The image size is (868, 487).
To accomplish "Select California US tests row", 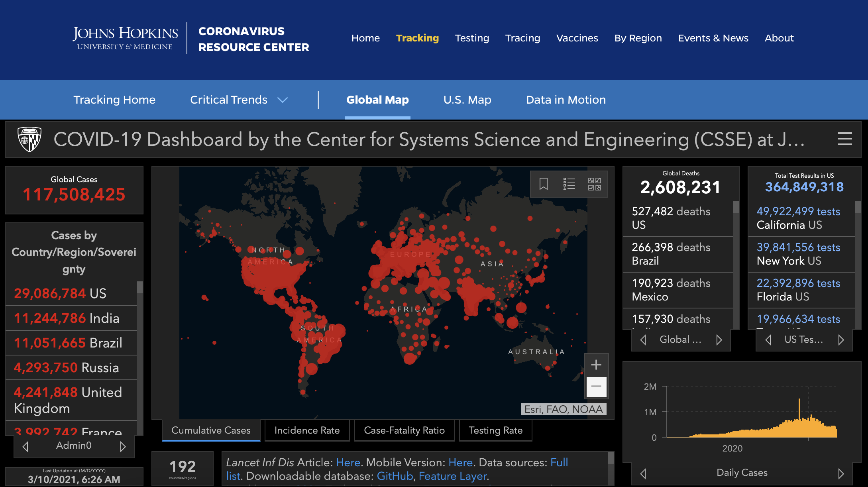I will pyautogui.click(x=802, y=218).
